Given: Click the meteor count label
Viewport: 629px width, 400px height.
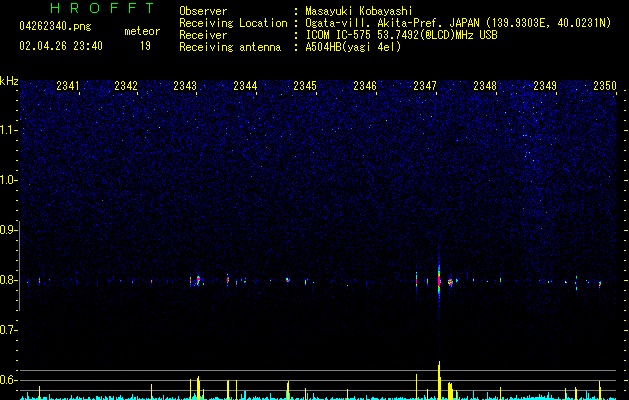Looking at the screenshot, I should [142, 31].
